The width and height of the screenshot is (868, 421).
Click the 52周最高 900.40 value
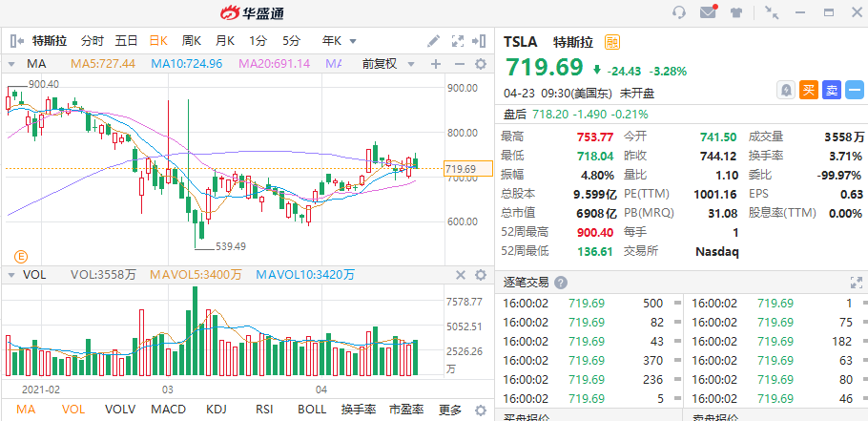point(595,232)
